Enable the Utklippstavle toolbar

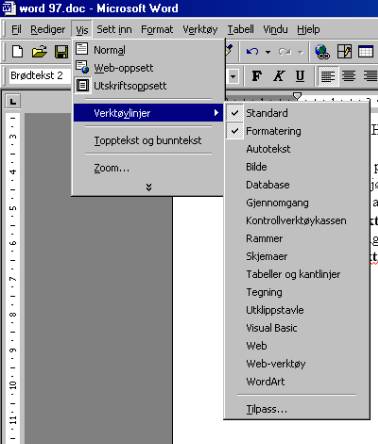[x=297, y=310]
